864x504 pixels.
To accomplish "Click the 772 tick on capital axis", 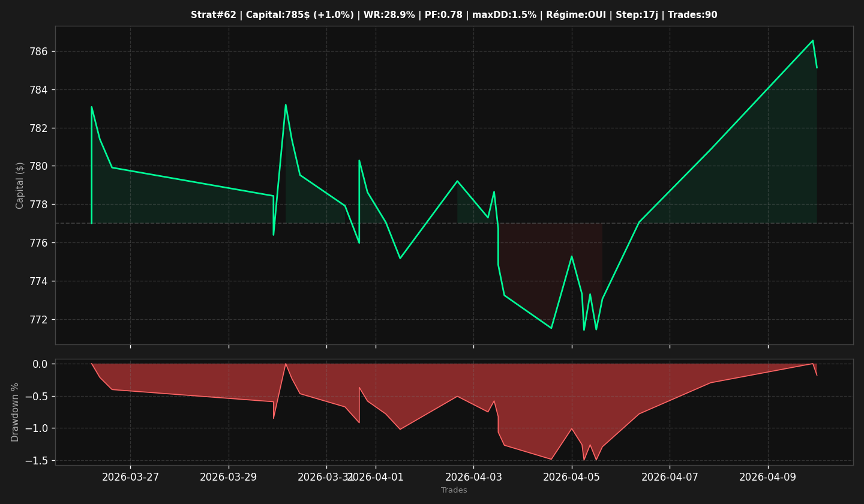I will [40, 319].
